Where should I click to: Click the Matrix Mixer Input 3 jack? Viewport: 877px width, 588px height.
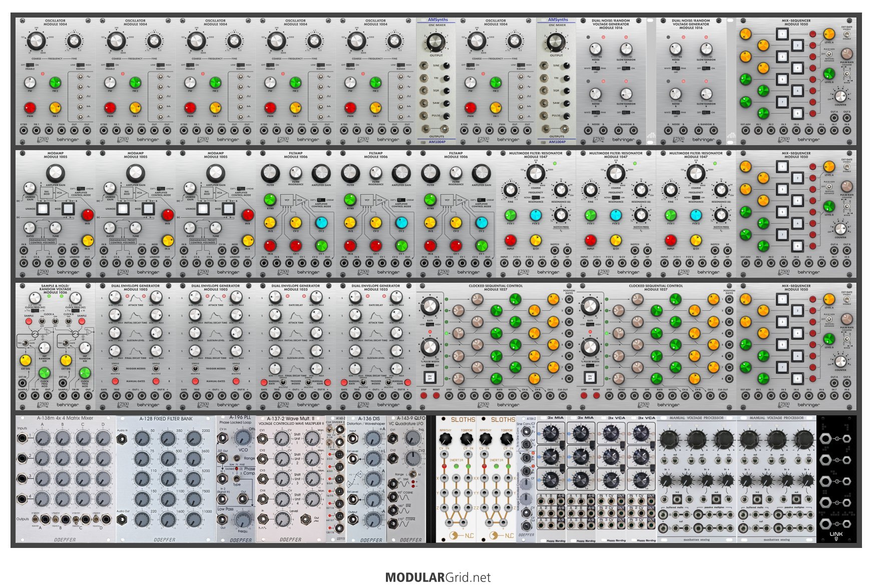23,479
